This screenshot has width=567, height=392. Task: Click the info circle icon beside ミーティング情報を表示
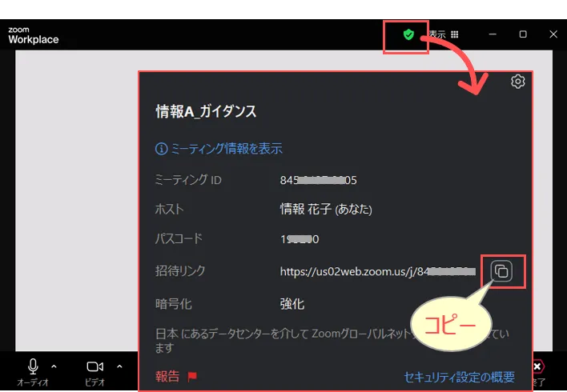[x=161, y=149]
